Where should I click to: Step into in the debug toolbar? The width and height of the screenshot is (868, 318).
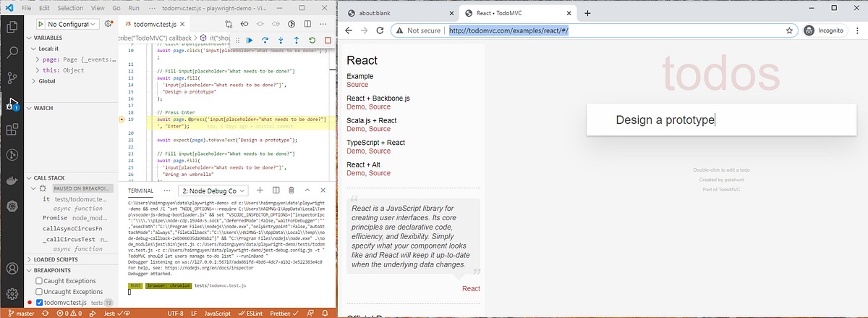coord(281,41)
